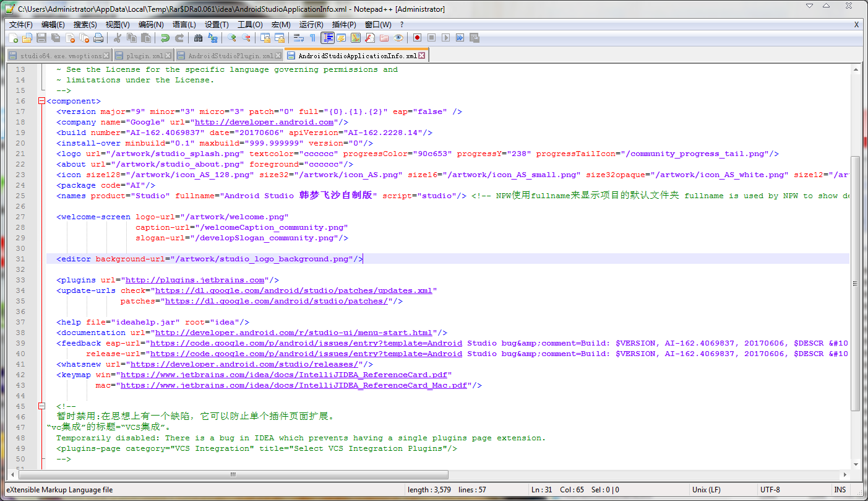The width and height of the screenshot is (868, 501).
Task: Undo last edit with green arrow
Action: click(x=165, y=38)
